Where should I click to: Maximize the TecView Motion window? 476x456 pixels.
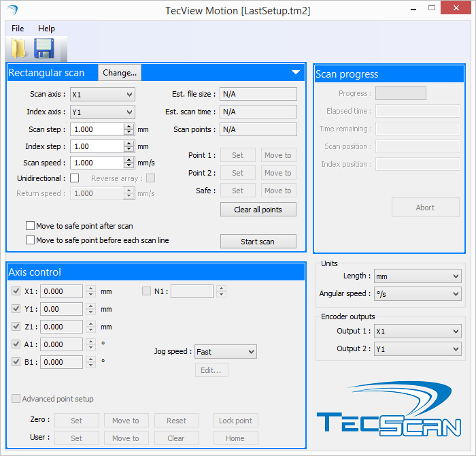(432, 8)
